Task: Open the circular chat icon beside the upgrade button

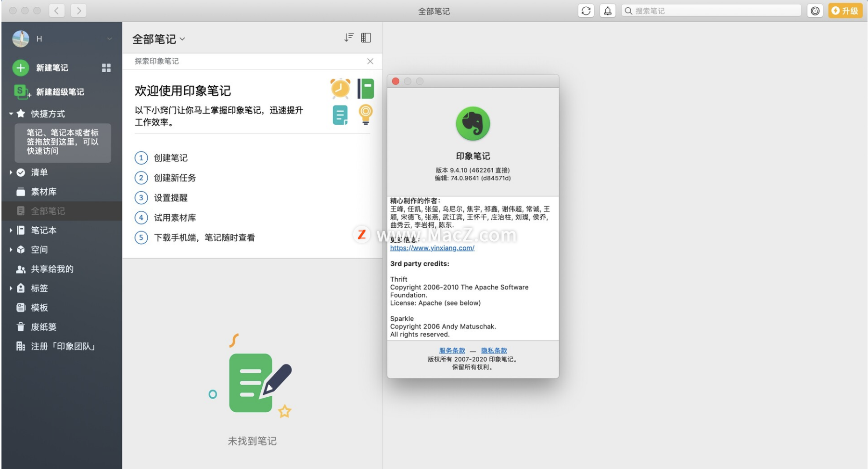Action: 815,11
